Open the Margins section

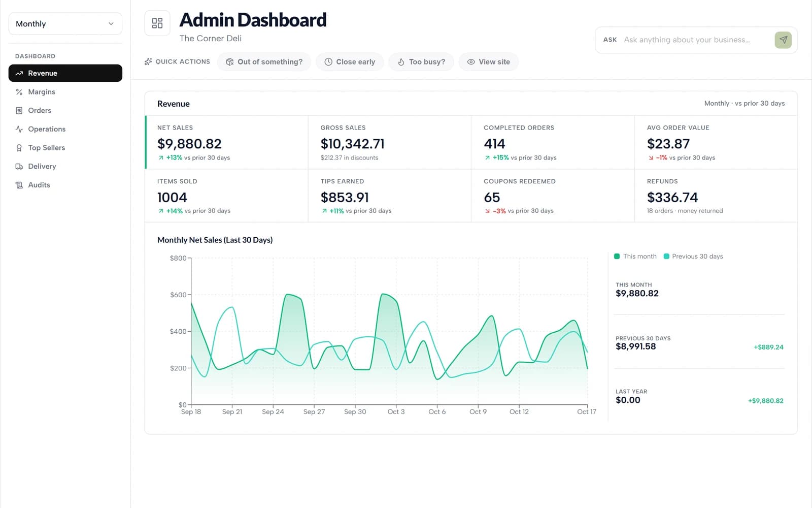click(x=65, y=92)
